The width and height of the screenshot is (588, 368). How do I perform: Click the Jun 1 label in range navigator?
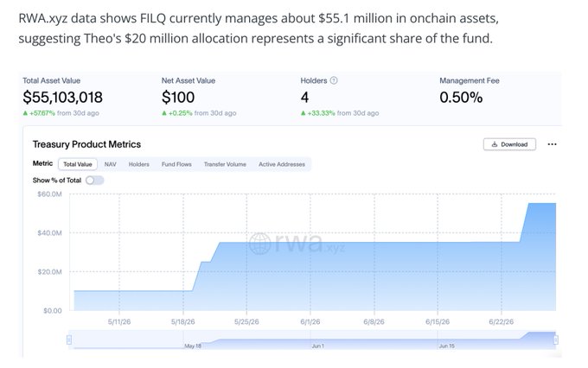(x=317, y=346)
